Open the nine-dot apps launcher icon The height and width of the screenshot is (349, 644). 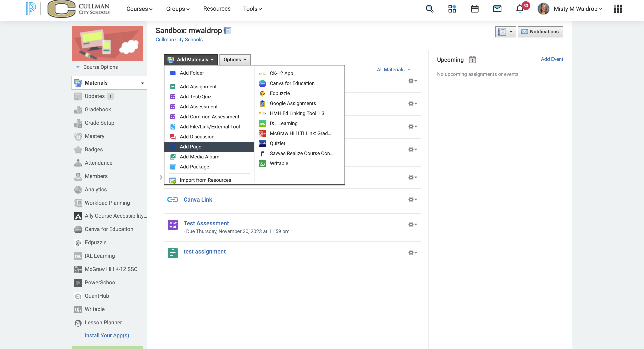tap(618, 9)
